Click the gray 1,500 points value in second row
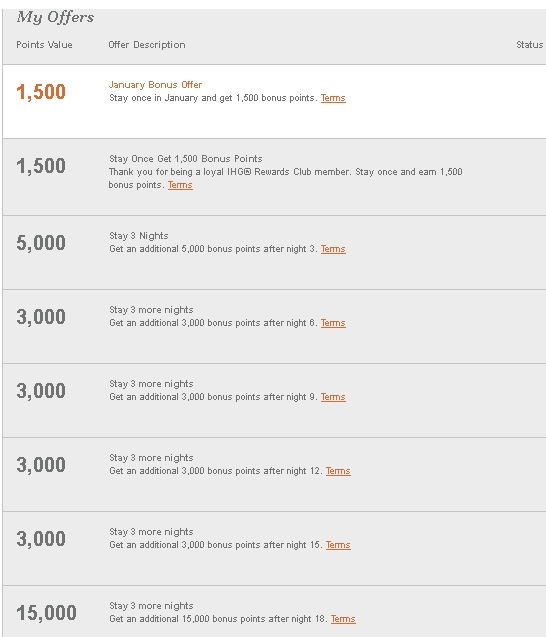The width and height of the screenshot is (546, 637). point(41,166)
